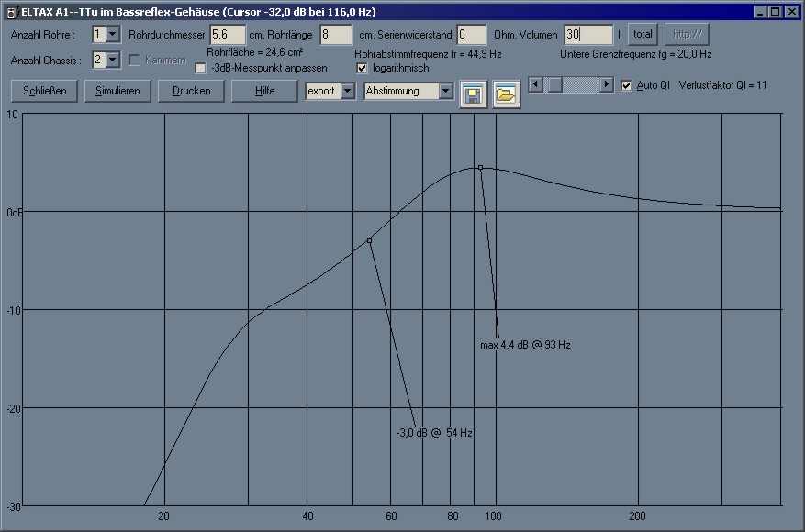The height and width of the screenshot is (532, 805).
Task: Maximize the window
Action: (776, 11)
